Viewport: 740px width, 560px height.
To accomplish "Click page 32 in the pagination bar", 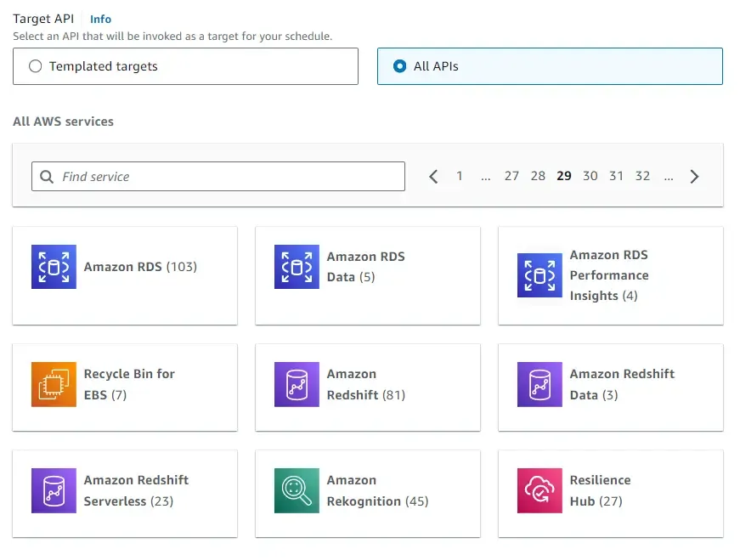I will 642,176.
